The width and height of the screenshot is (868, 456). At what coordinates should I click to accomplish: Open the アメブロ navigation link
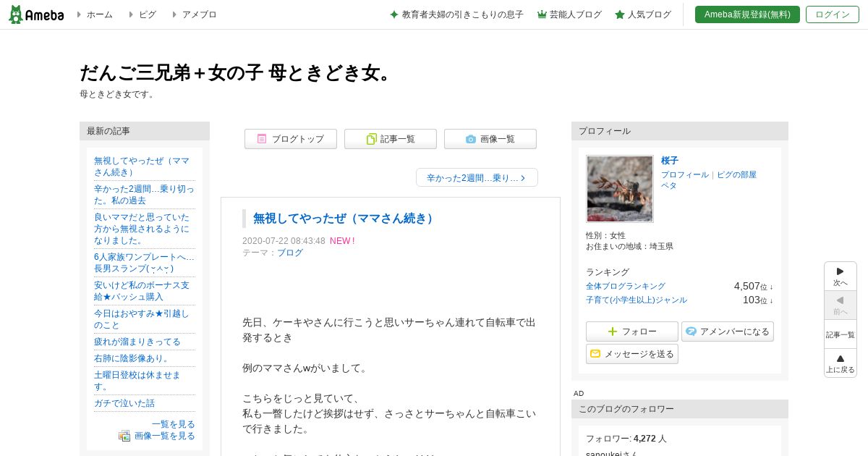click(199, 14)
